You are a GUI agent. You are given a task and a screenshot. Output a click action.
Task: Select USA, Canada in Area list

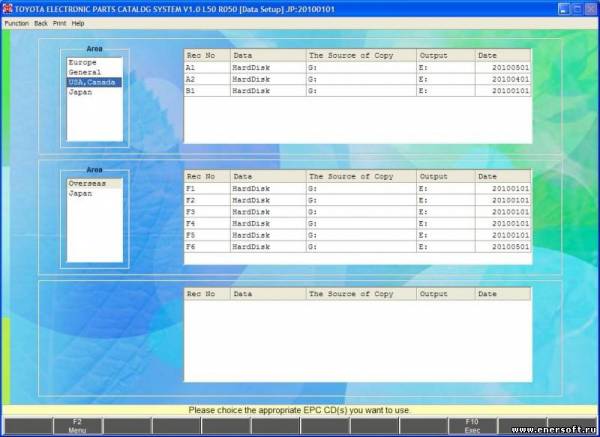click(95, 82)
